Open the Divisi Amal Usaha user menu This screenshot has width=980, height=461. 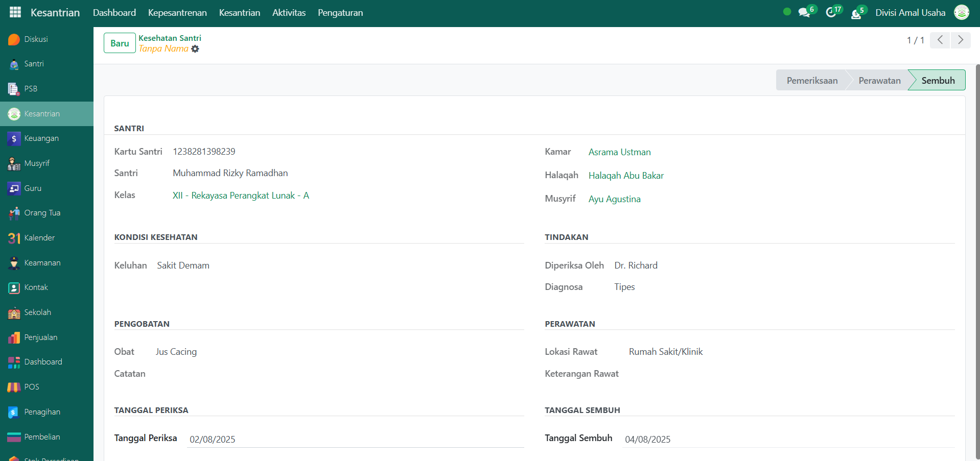click(x=910, y=13)
